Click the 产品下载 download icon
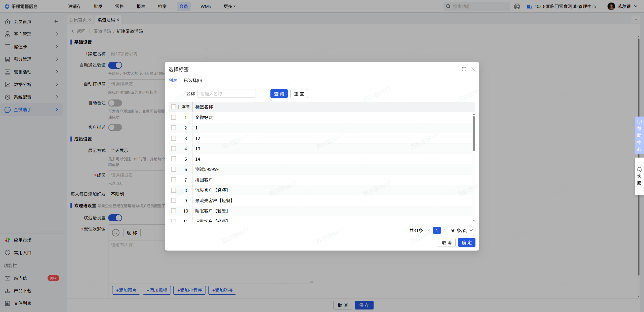Viewport: 644px width, 312px height. point(8,291)
